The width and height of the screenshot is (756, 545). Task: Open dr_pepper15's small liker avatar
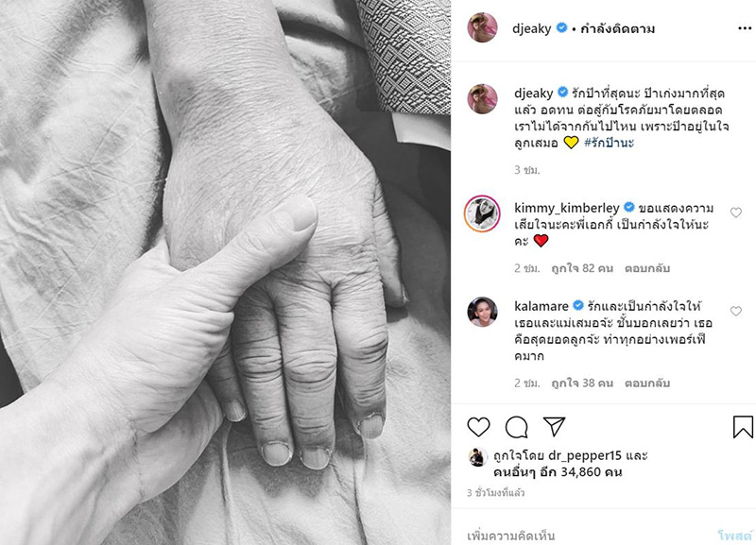click(477, 457)
